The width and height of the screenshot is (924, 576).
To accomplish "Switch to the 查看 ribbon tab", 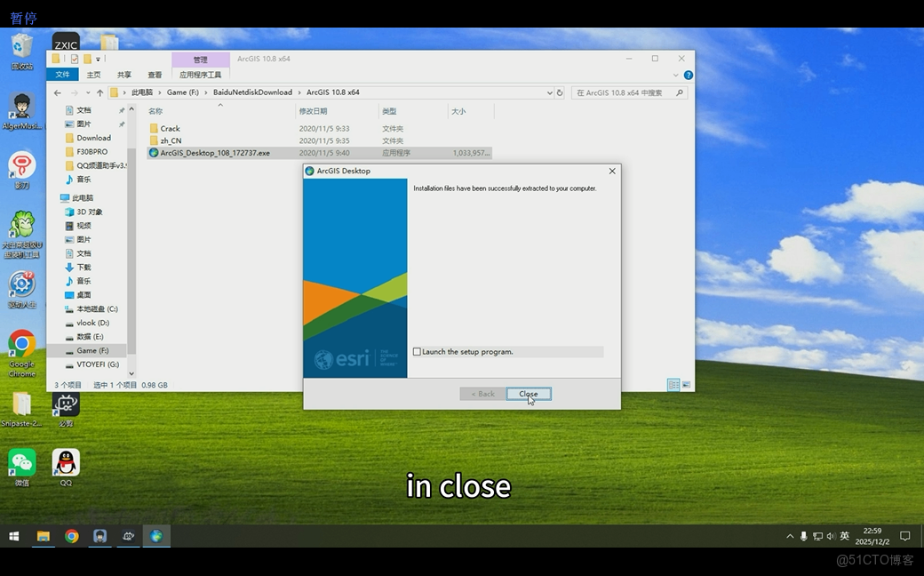I will [x=156, y=74].
